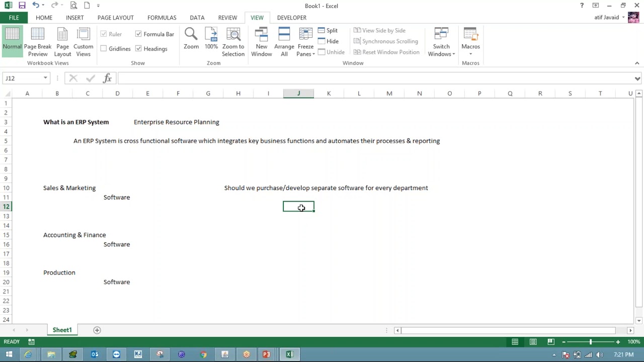644x362 pixels.
Task: Click the atif Javaid account name
Action: (x=606, y=18)
